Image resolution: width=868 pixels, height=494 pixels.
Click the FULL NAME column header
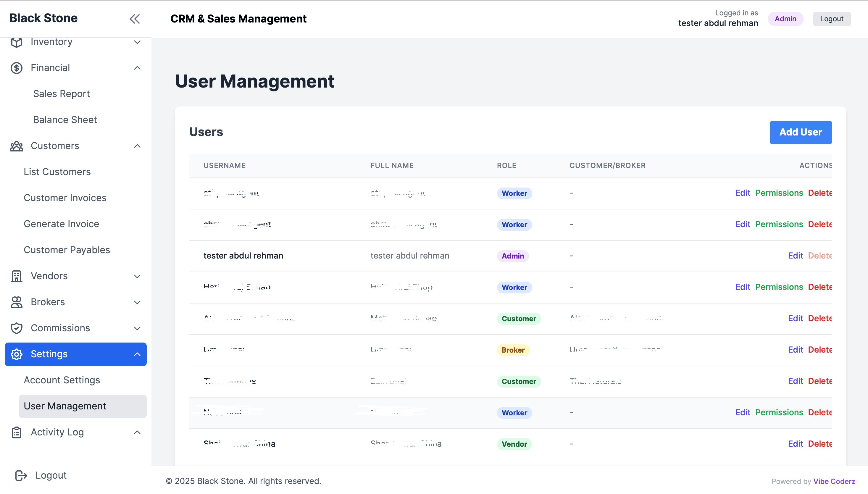point(392,166)
